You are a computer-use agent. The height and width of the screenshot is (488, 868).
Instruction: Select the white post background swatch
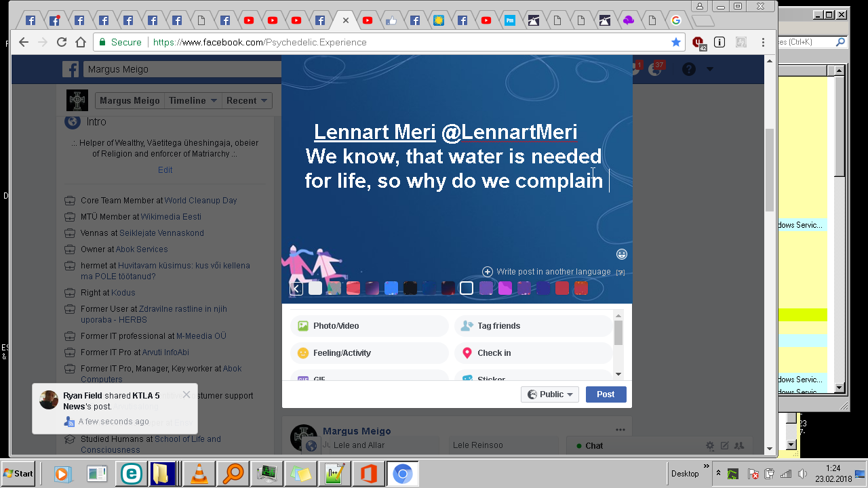point(315,288)
